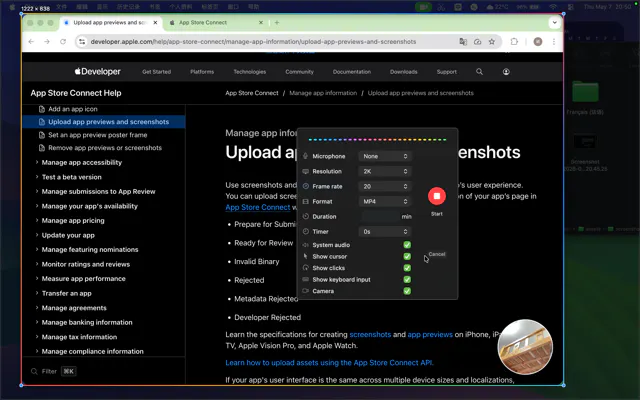Expand Test a beta version section
This screenshot has height=400, width=640.
71,177
